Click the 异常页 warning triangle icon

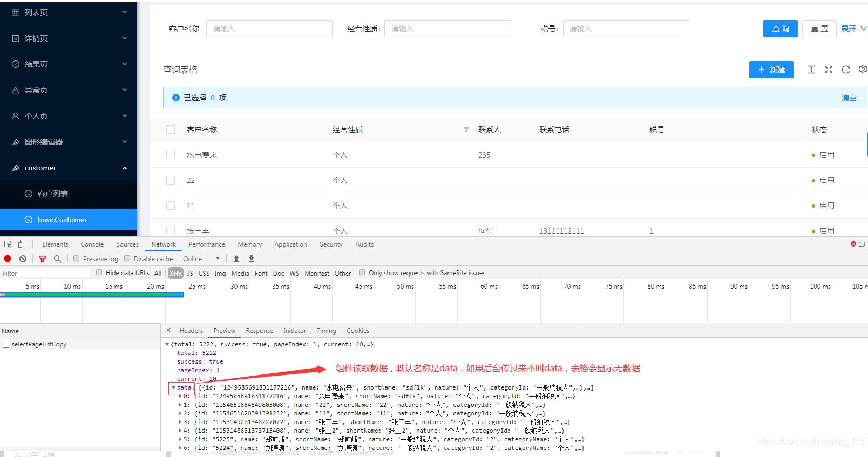tap(16, 90)
